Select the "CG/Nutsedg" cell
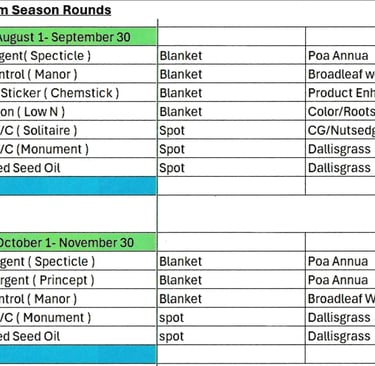The height and width of the screenshot is (366, 375). click(340, 130)
